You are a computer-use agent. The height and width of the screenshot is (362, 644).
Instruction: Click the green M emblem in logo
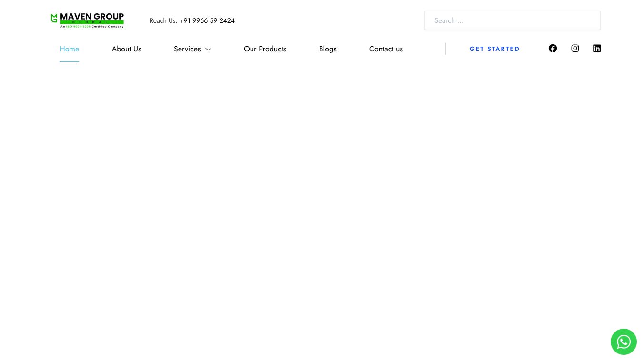(x=54, y=18)
